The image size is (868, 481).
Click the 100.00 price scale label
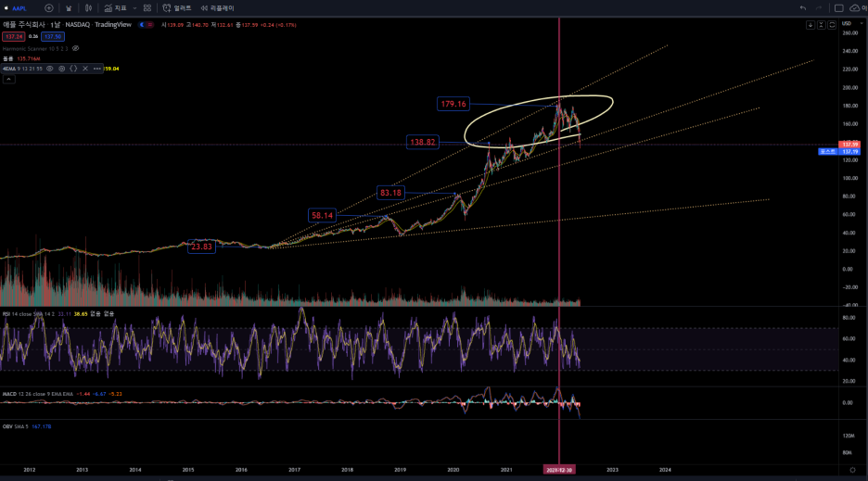[x=849, y=178]
